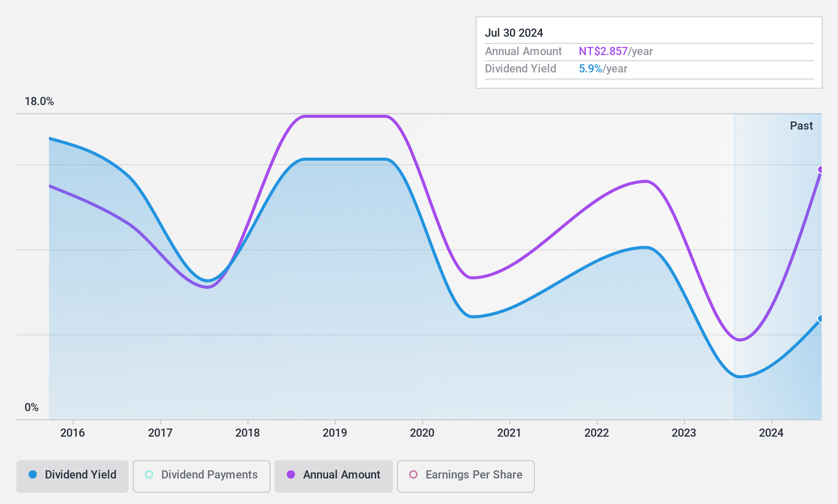The width and height of the screenshot is (838, 504).
Task: Click the purple Annual Amount endpoint marker
Action: [821, 170]
